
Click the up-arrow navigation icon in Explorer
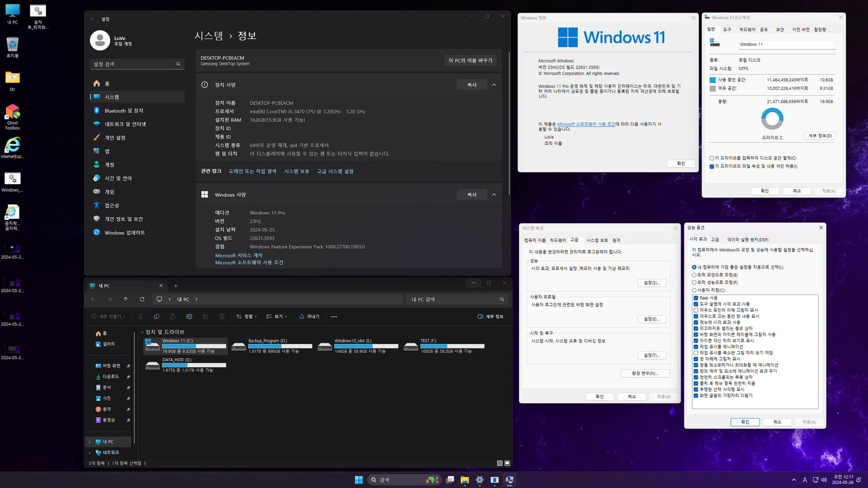(126, 299)
